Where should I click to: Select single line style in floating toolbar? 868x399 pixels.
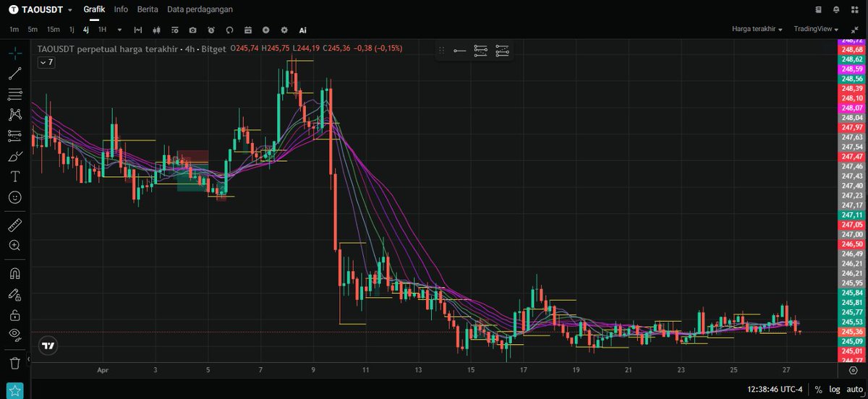point(460,51)
